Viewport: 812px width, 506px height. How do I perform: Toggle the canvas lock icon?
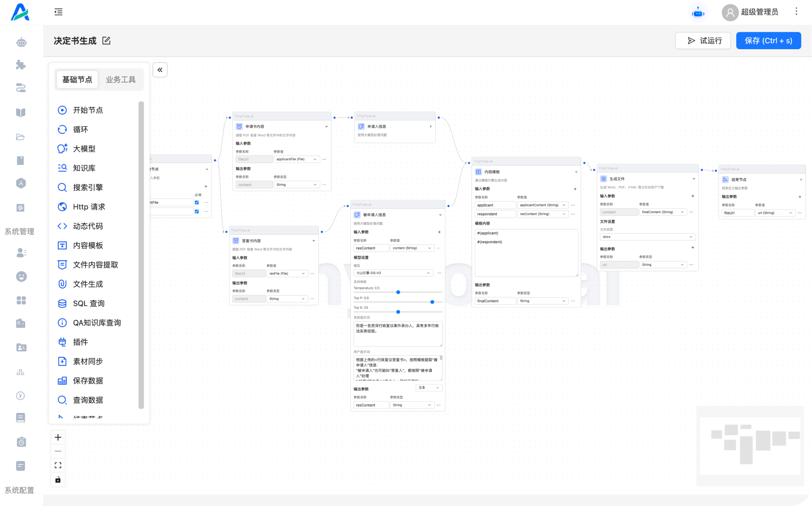point(58,480)
